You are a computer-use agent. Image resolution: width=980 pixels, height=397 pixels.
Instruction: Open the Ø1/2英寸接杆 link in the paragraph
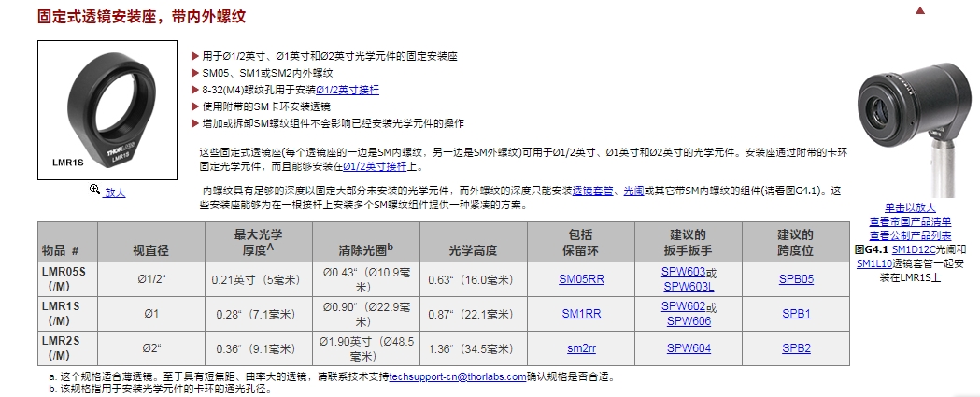(375, 166)
